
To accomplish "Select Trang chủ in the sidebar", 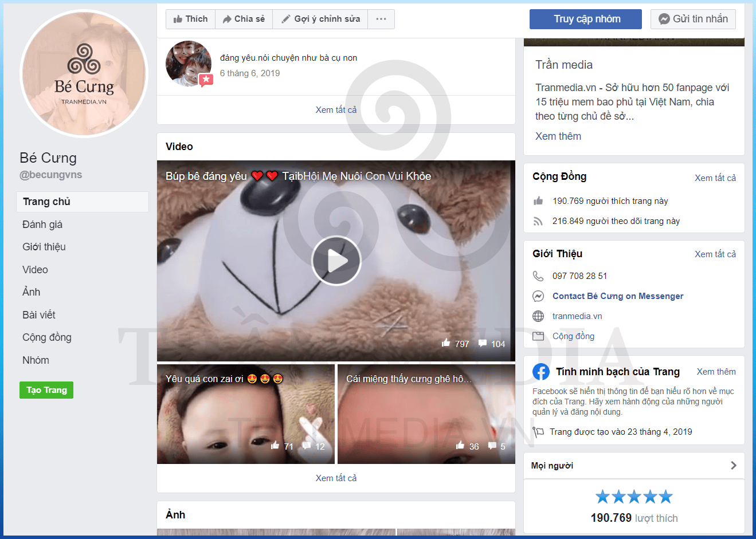I will (83, 202).
